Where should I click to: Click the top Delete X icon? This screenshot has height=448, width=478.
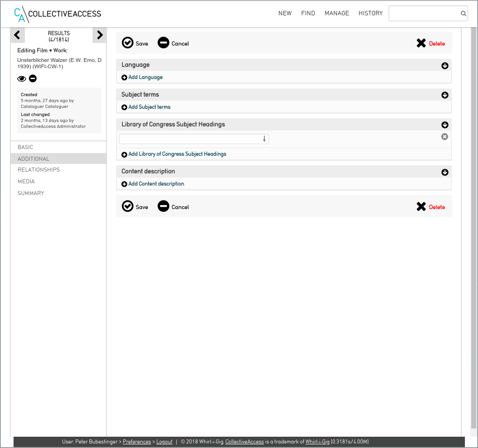[x=421, y=43]
